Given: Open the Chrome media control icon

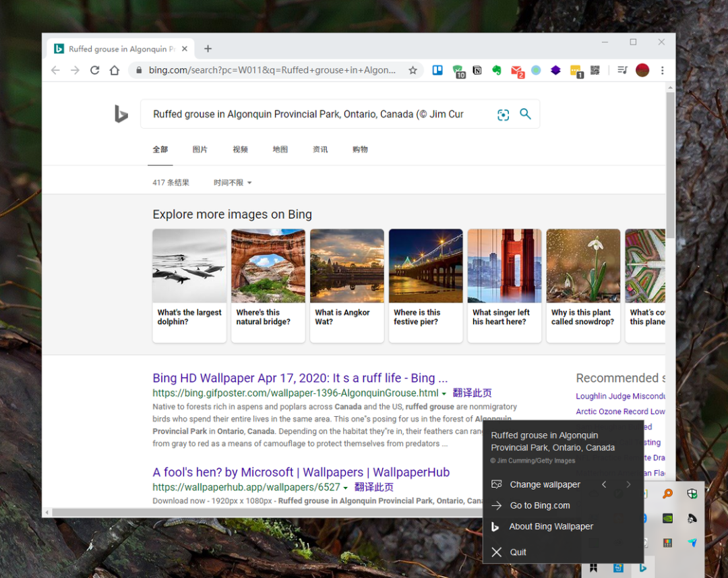Looking at the screenshot, I should (622, 70).
